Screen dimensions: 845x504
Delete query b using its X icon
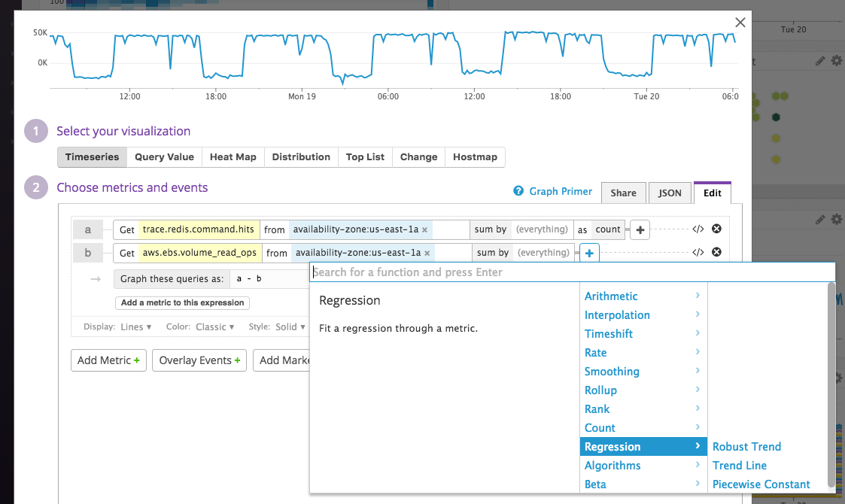click(x=716, y=252)
